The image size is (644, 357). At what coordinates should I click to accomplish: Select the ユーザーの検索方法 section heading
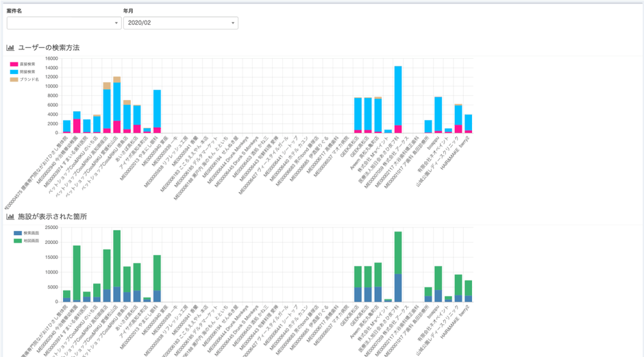(x=49, y=48)
